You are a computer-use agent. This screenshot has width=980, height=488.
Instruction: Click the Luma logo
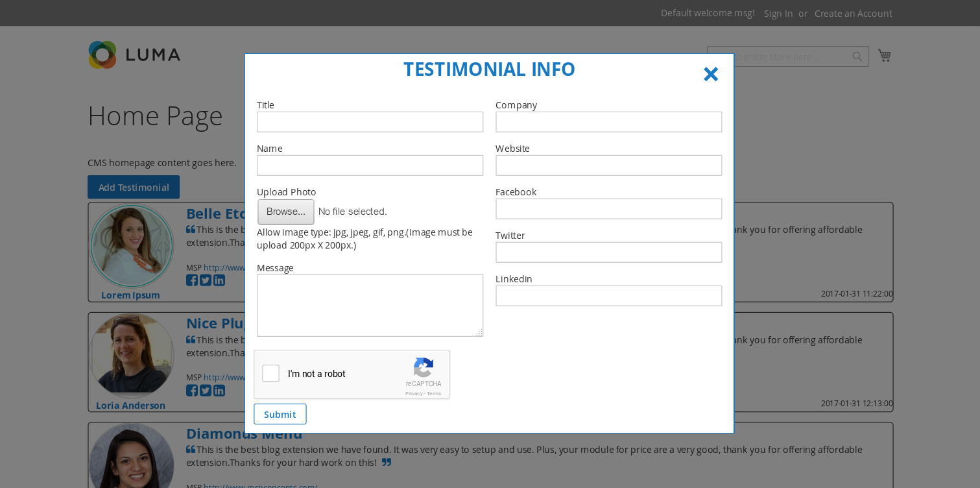click(134, 55)
